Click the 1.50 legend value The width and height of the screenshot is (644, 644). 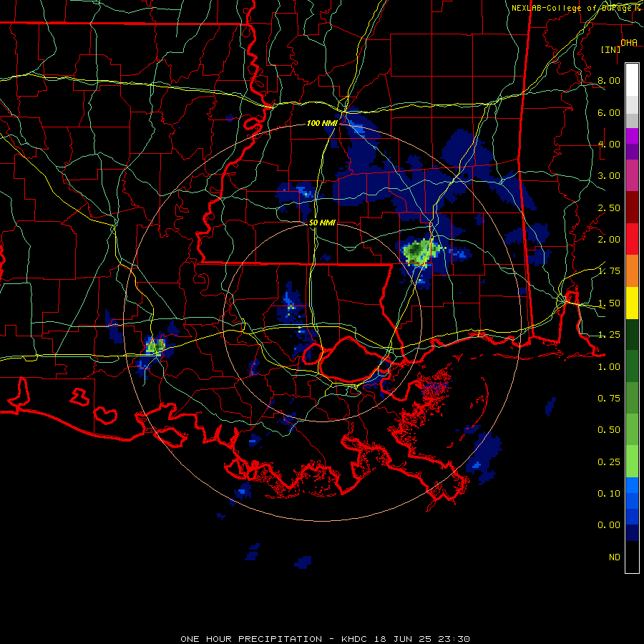[x=609, y=303]
